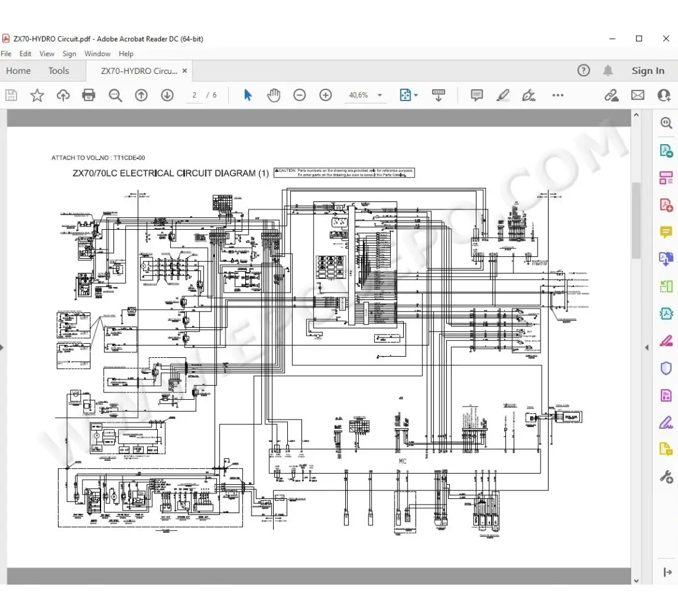
Task: Toggle the scrolling read mode icon
Action: pos(438,95)
